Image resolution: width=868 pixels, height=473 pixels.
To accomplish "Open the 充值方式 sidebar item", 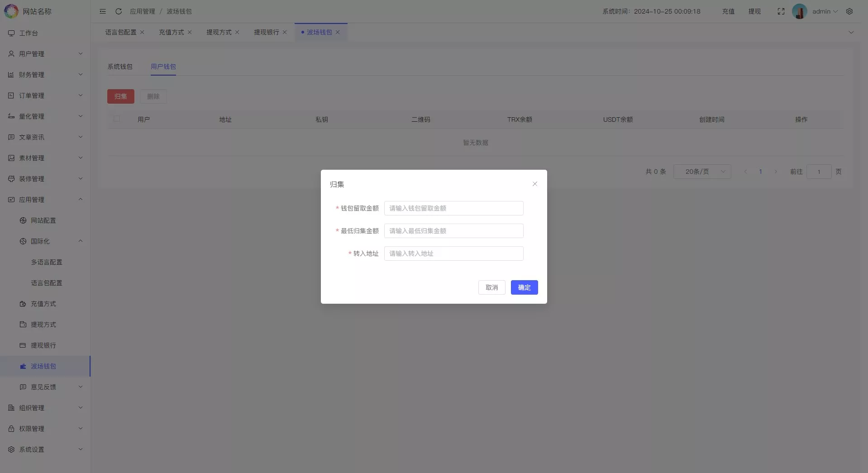I will (x=43, y=304).
